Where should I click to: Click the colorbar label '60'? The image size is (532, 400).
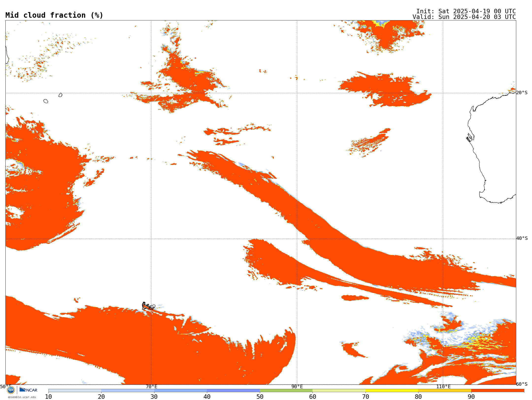tap(313, 397)
